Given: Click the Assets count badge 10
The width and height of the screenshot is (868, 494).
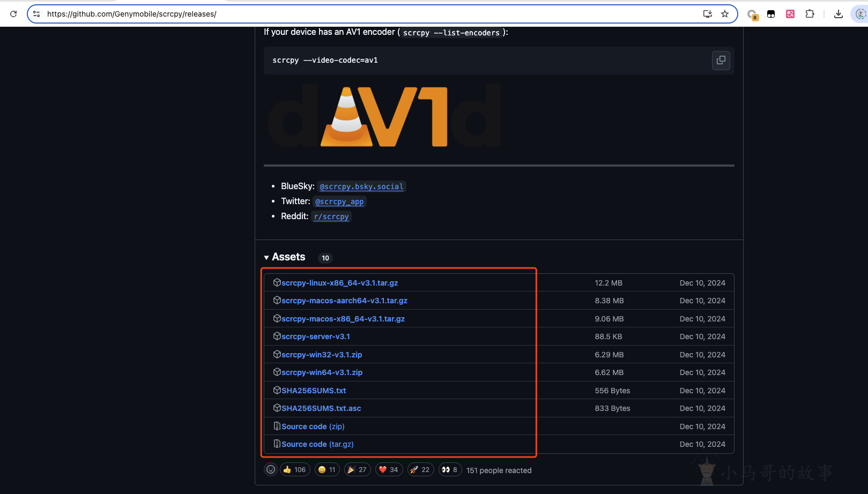Looking at the screenshot, I should pyautogui.click(x=325, y=258).
